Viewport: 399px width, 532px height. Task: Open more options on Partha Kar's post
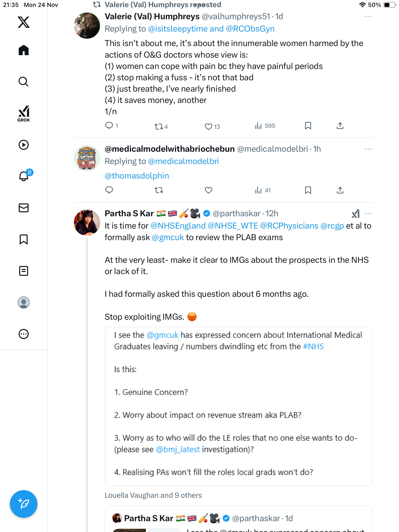point(368,214)
